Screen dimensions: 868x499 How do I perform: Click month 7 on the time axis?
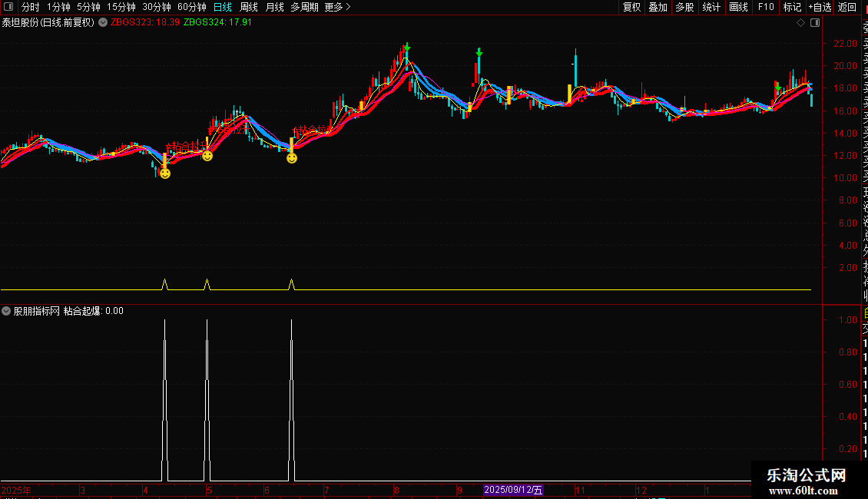coord(326,490)
